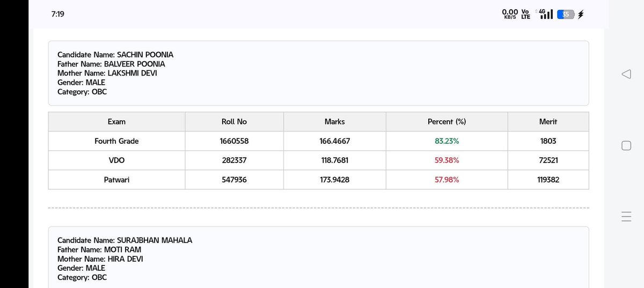Click Category: OBC in Surajbhan Mahala card
This screenshot has height=288, width=644.
pos(82,277)
